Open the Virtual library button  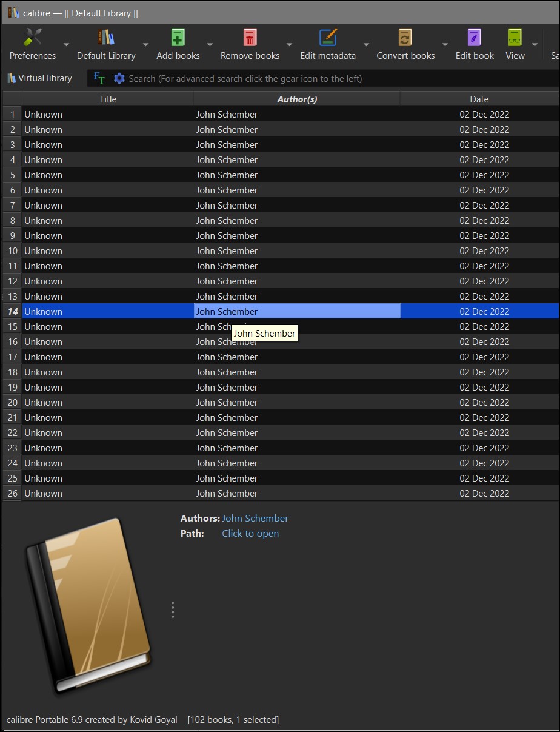(x=39, y=78)
